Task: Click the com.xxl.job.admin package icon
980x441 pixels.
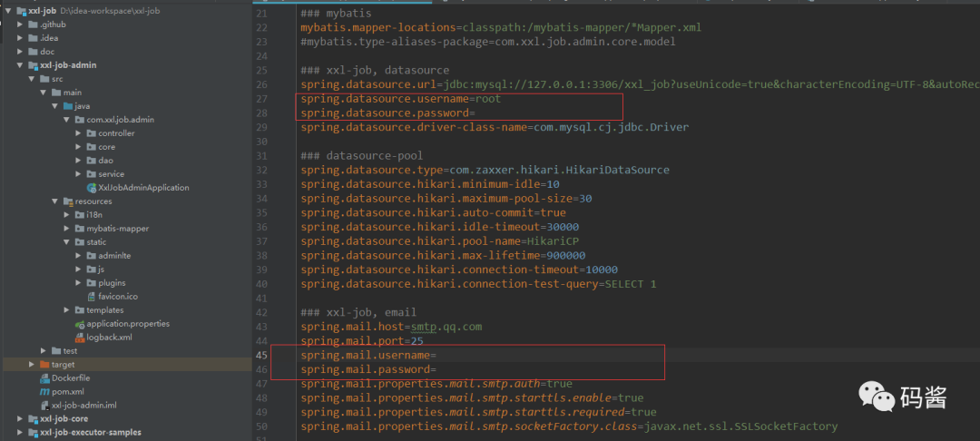Action: tap(80, 119)
